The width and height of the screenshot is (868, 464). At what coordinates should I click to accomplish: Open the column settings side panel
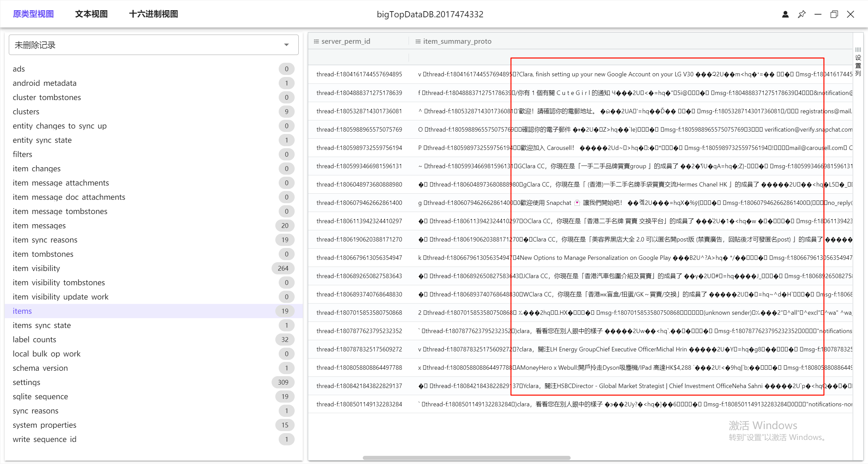point(858,62)
